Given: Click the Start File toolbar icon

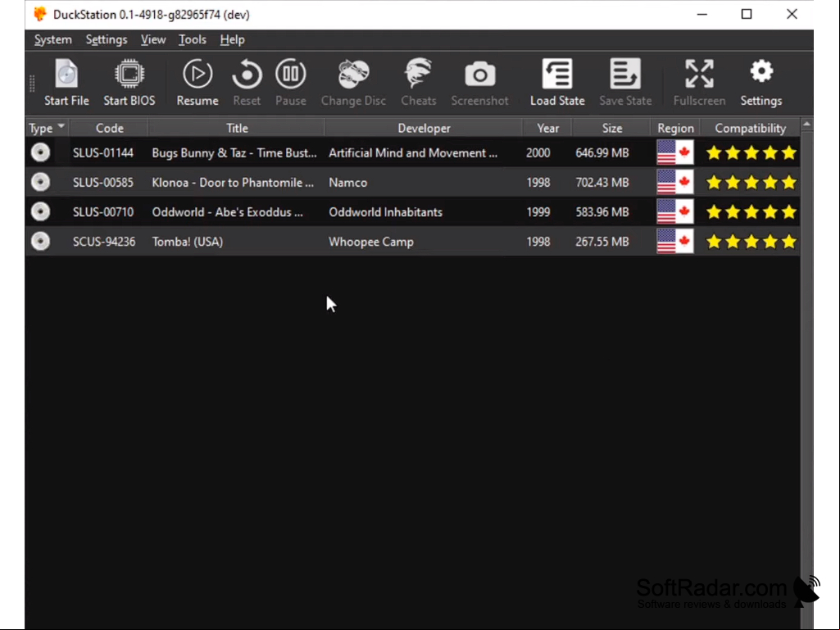Looking at the screenshot, I should [66, 74].
